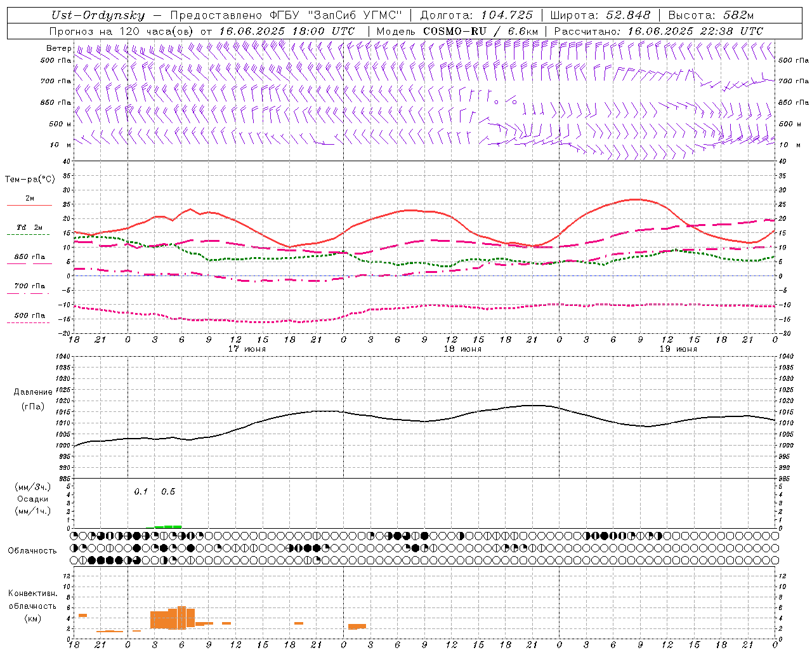Viewport: 812px width, 650px height.
Task: Click the precipitation amount "0.1"
Action: click(x=141, y=492)
